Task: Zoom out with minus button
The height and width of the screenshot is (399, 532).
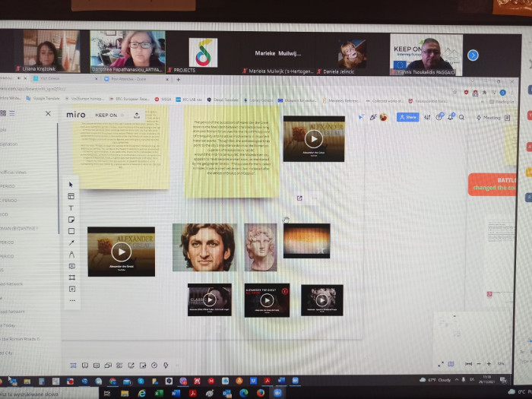Action: 479,364
